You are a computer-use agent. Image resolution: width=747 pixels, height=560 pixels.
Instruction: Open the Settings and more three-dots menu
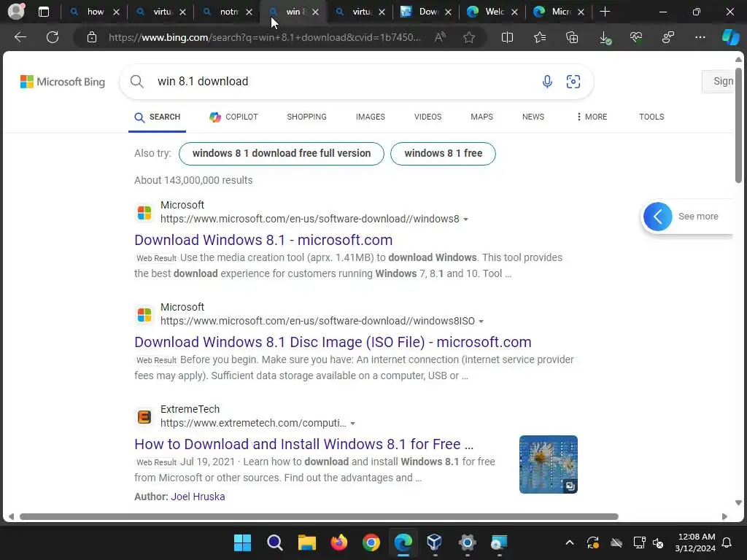coord(700,37)
